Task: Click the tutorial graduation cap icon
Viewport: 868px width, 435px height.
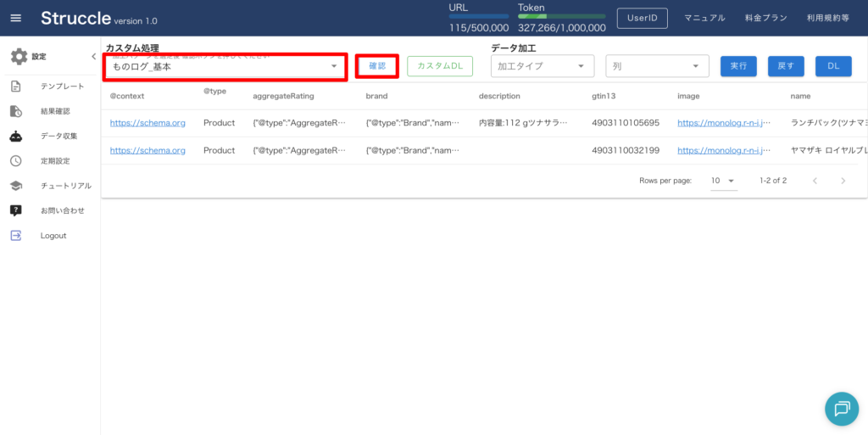Action: pos(16,186)
